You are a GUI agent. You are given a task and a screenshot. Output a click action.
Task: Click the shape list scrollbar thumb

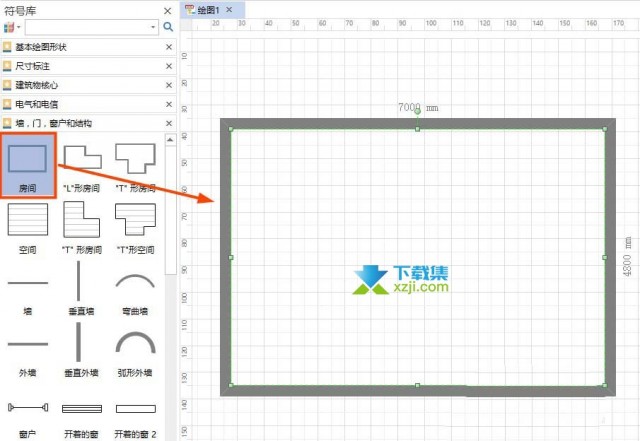pyautogui.click(x=171, y=210)
